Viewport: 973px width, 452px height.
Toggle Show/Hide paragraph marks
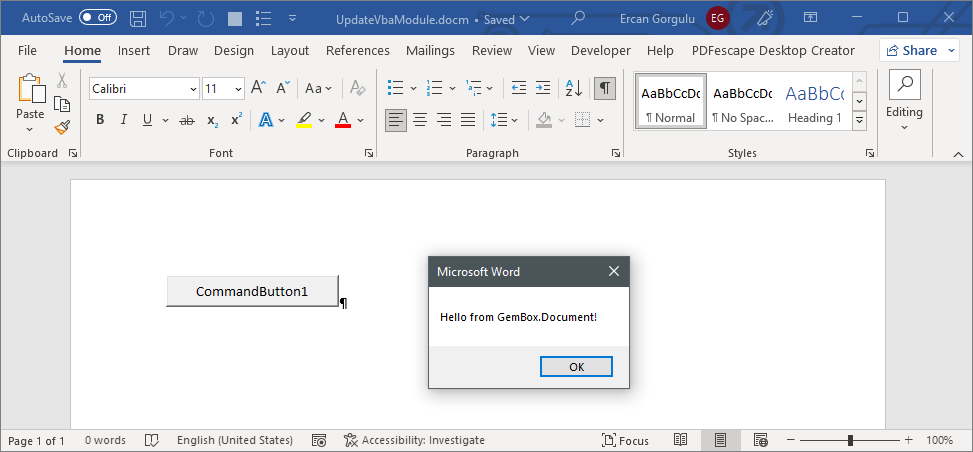click(x=605, y=88)
